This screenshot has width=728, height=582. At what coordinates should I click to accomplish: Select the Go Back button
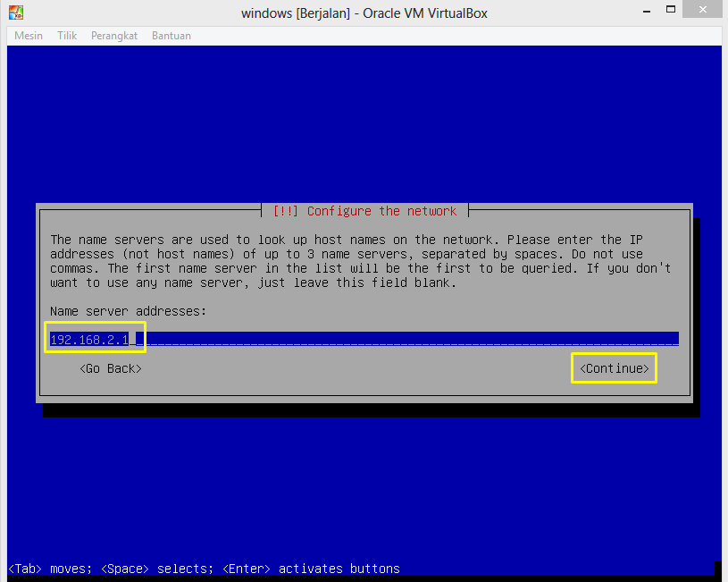110,367
